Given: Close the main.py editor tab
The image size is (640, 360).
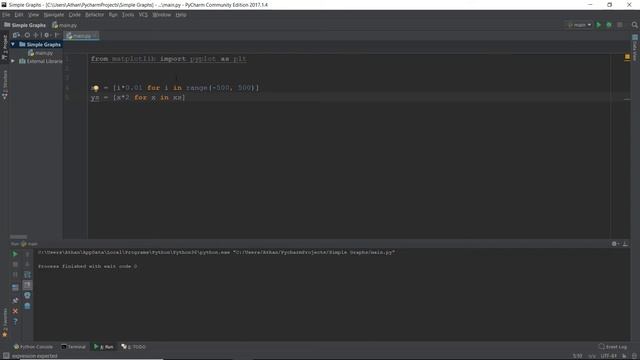Looking at the screenshot, I should point(95,36).
